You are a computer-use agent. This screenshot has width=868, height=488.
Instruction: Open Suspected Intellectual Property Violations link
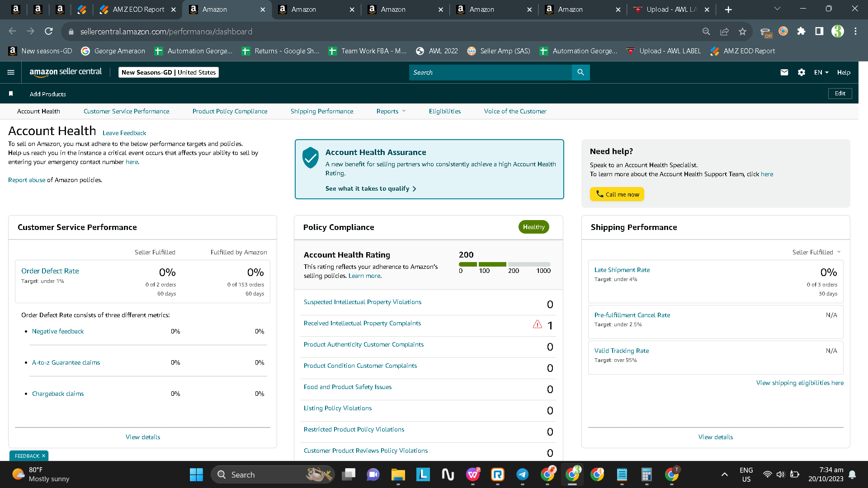[x=363, y=302]
